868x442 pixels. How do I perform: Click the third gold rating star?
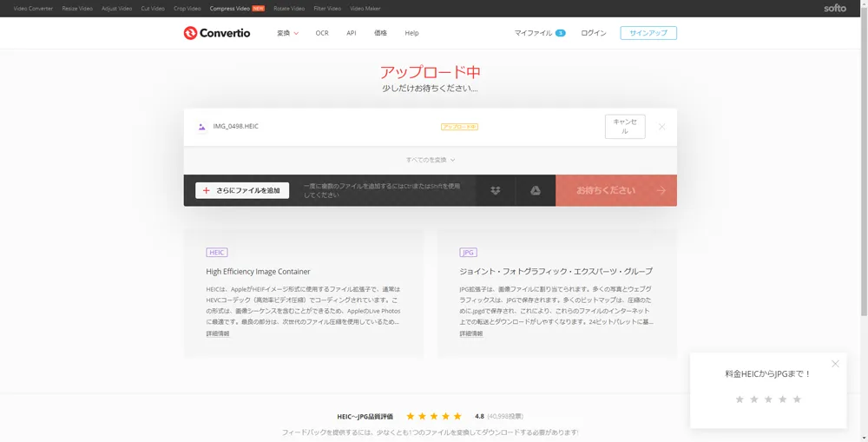coord(434,416)
